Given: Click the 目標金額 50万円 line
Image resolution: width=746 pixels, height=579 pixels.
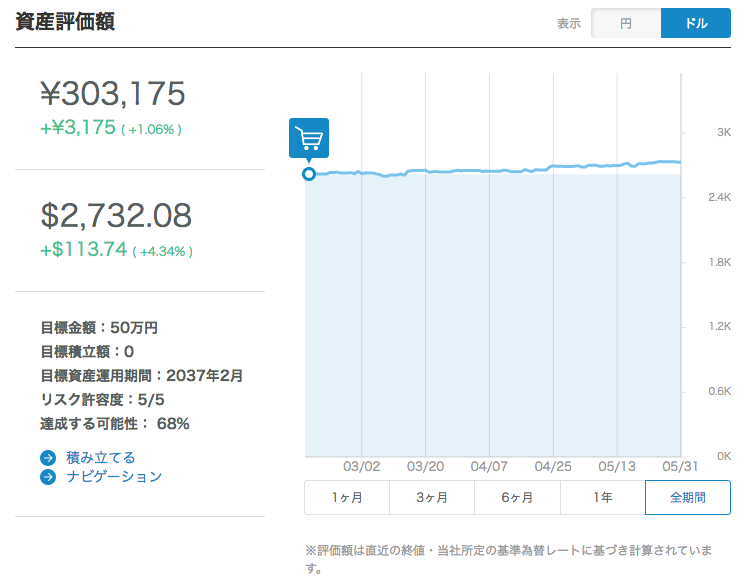Looking at the screenshot, I should coord(99,327).
